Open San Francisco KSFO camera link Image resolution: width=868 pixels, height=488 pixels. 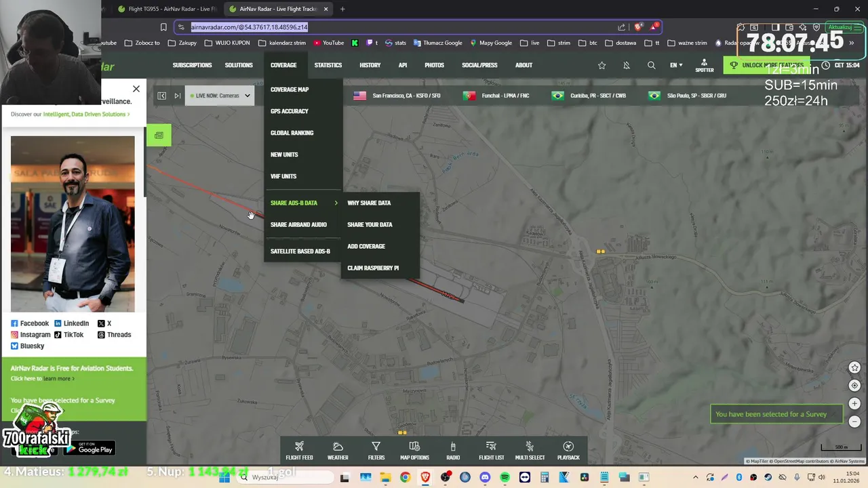[397, 96]
